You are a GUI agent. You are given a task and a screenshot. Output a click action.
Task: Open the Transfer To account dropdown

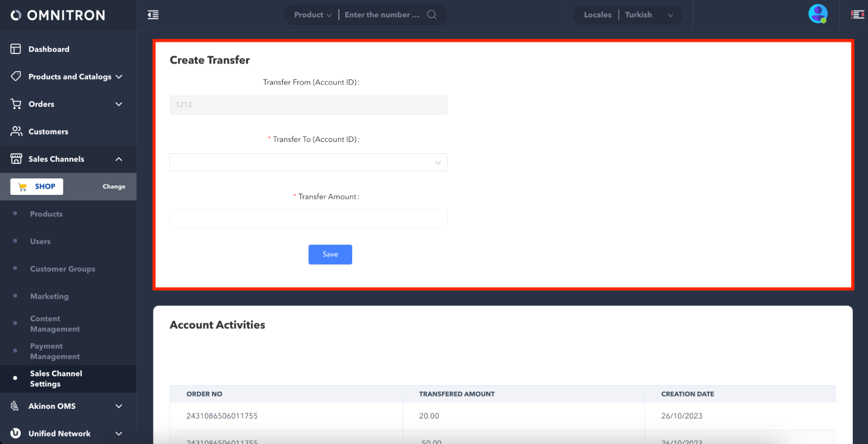pos(308,162)
